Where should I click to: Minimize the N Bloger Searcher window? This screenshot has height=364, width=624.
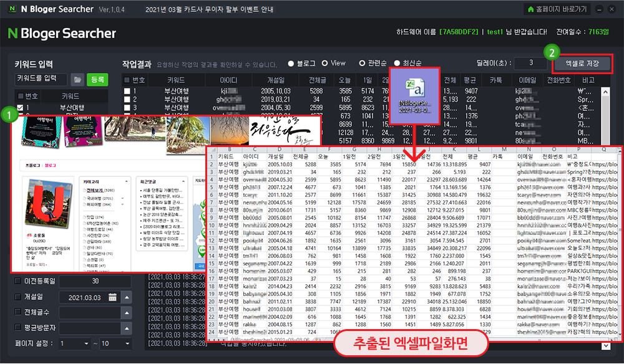(x=599, y=9)
